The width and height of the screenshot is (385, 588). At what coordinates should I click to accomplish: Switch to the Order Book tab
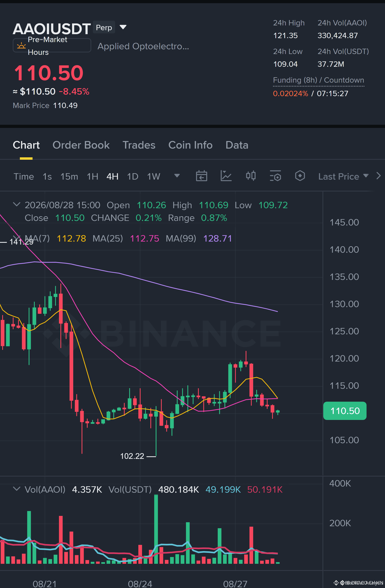[x=81, y=145]
